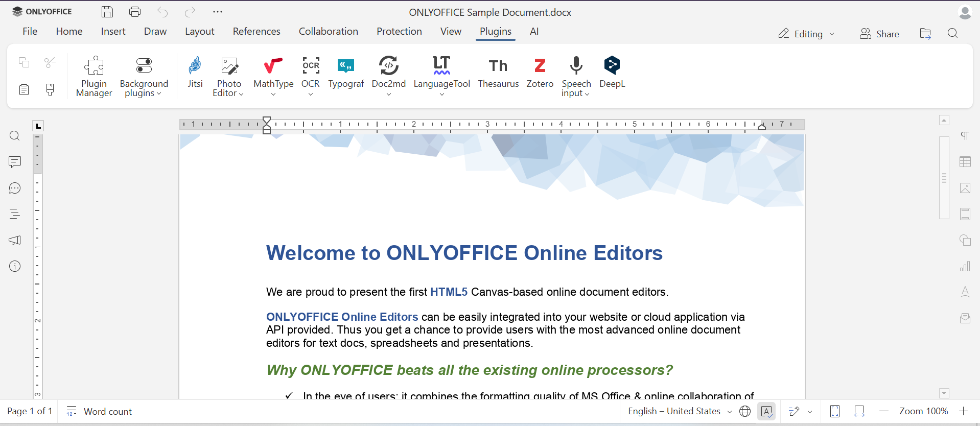Open image settings in right sidebar
This screenshot has height=426, width=980.
tap(965, 188)
